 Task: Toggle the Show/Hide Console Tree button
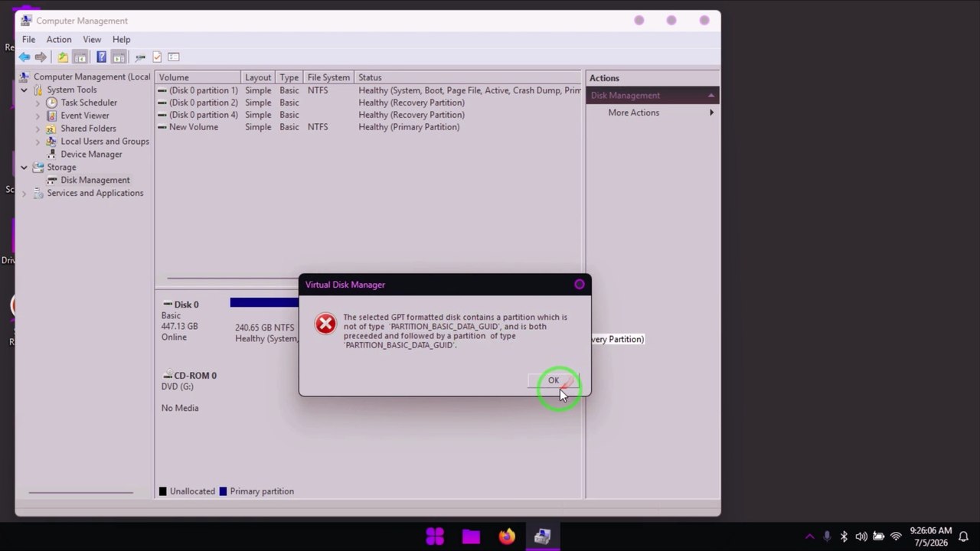[x=80, y=57]
